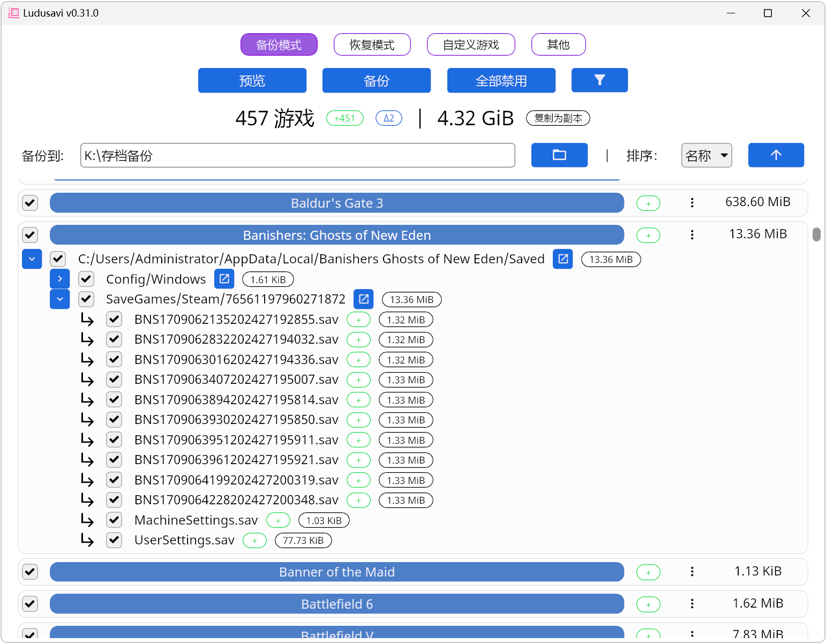Toggle the SaveGames/Steam folder checkbox
This screenshot has width=826, height=644.
point(86,299)
